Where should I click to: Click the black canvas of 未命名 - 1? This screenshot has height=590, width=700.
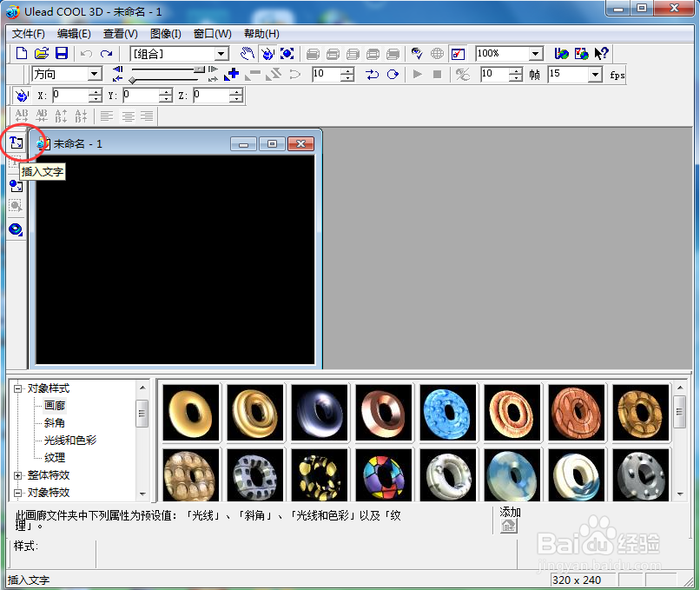pyautogui.click(x=175, y=260)
